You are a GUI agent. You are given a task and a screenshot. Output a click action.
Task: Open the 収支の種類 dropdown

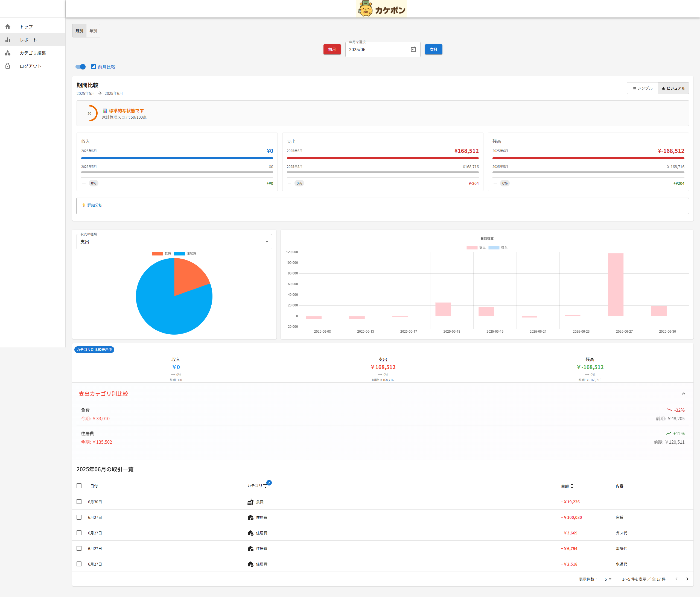(174, 242)
